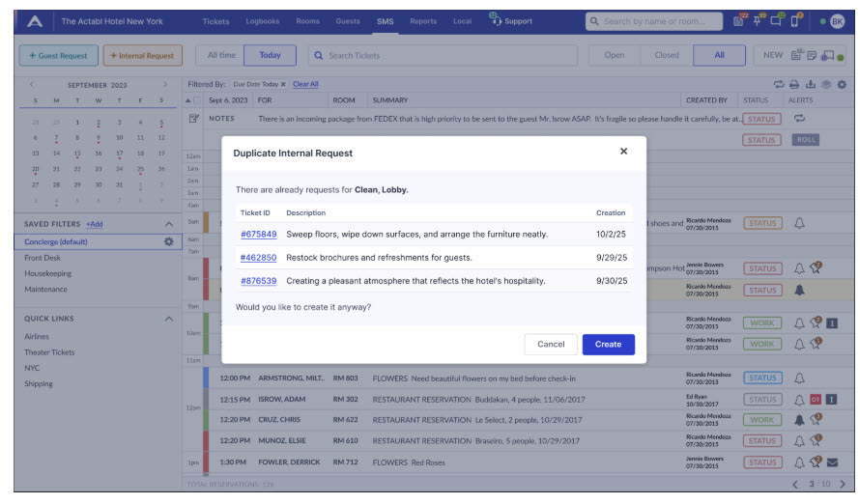Open the Rooms tab
The height and width of the screenshot is (504, 860).
[307, 21]
